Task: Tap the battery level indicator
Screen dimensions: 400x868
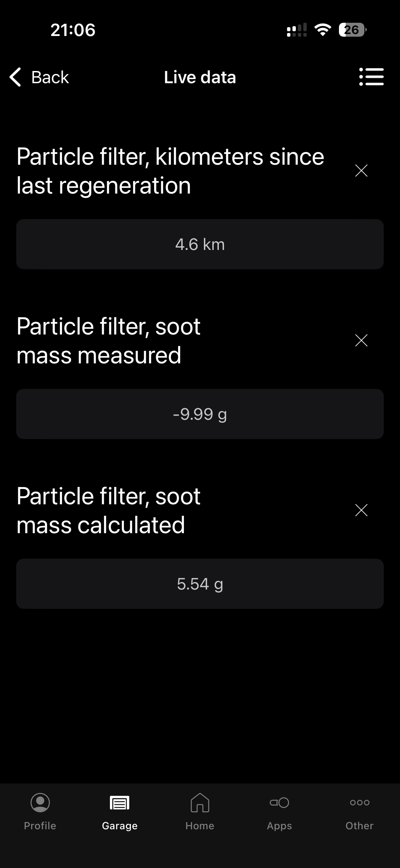Action: pyautogui.click(x=352, y=30)
